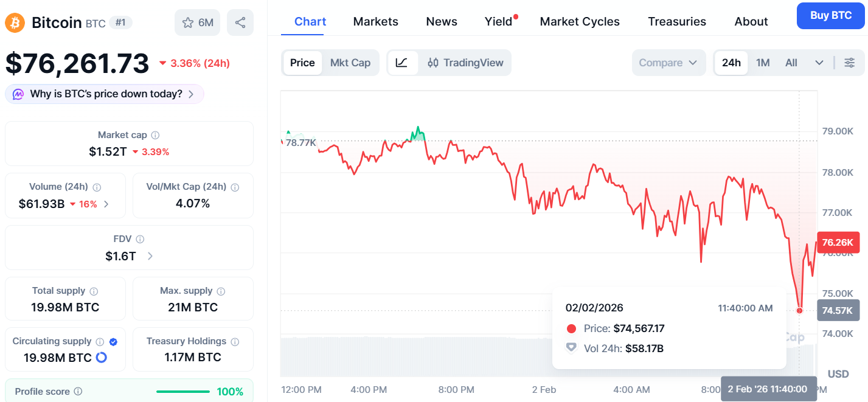The height and width of the screenshot is (402, 868).
Task: Click the Market cap info icon
Action: 155,135
